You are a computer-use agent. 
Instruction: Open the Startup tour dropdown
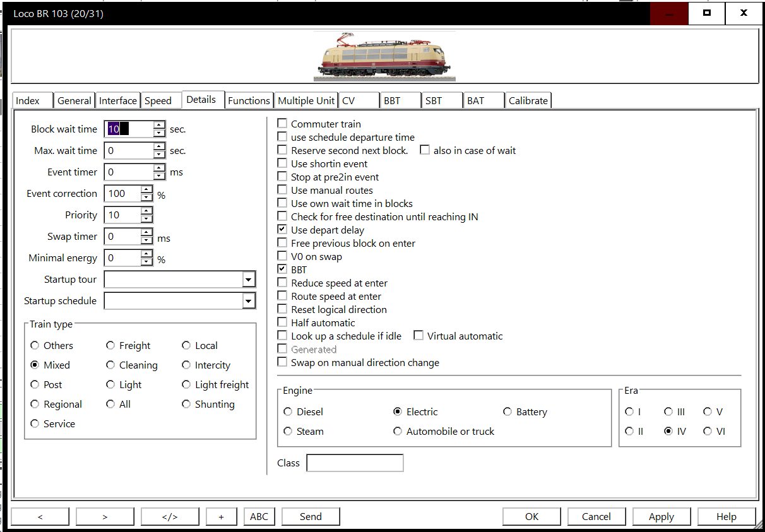tap(249, 280)
